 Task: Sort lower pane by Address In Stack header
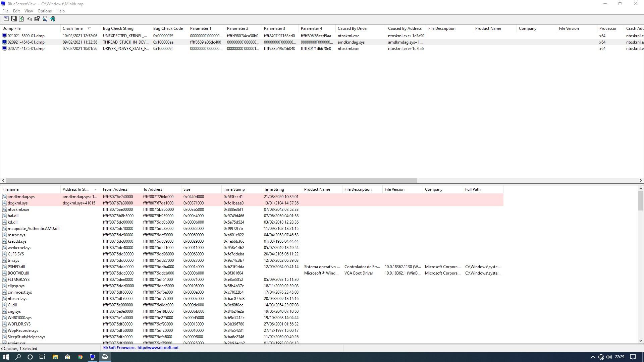coord(80,189)
